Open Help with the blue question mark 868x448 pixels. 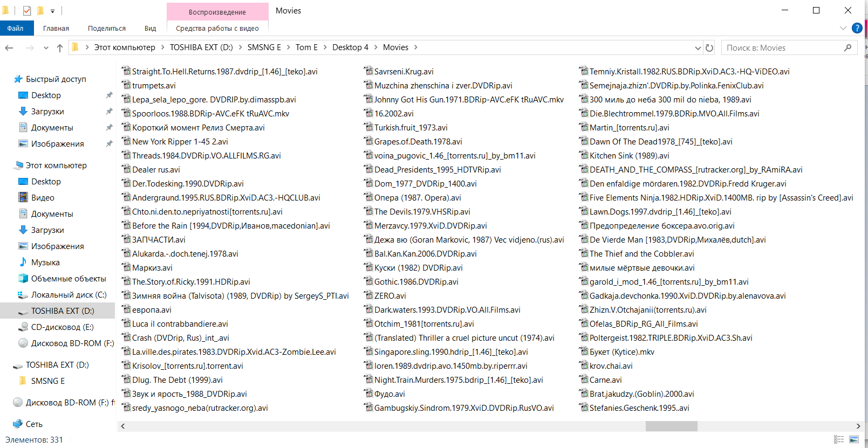point(857,28)
